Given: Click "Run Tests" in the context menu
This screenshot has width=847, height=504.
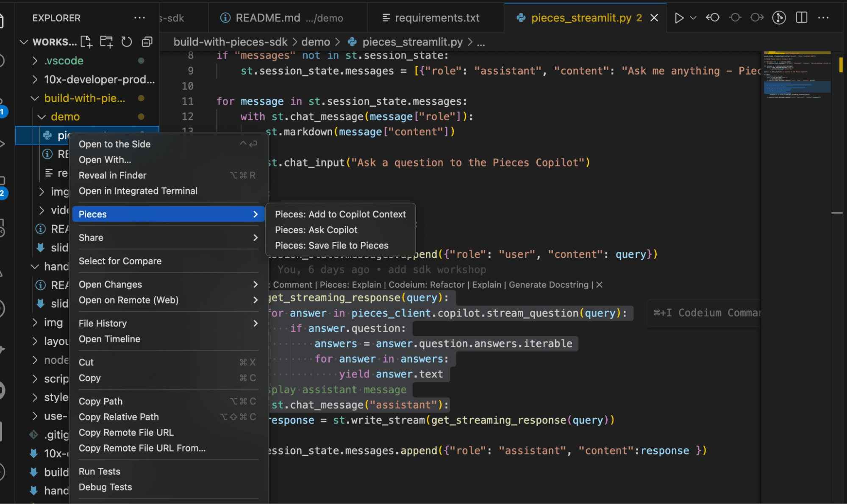Looking at the screenshot, I should point(100,471).
